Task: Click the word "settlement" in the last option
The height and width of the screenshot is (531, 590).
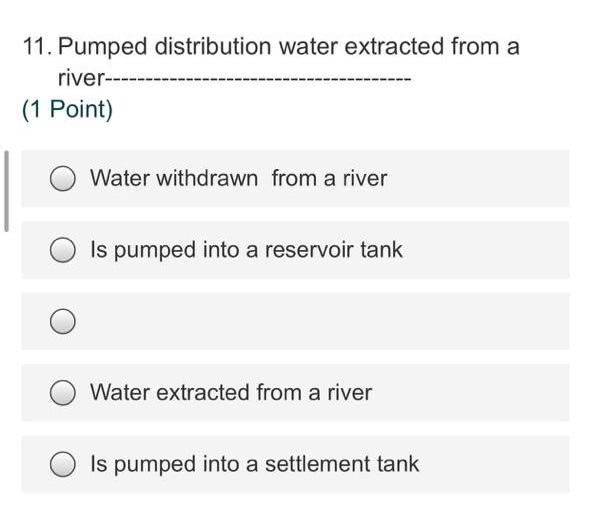Action: [x=318, y=464]
